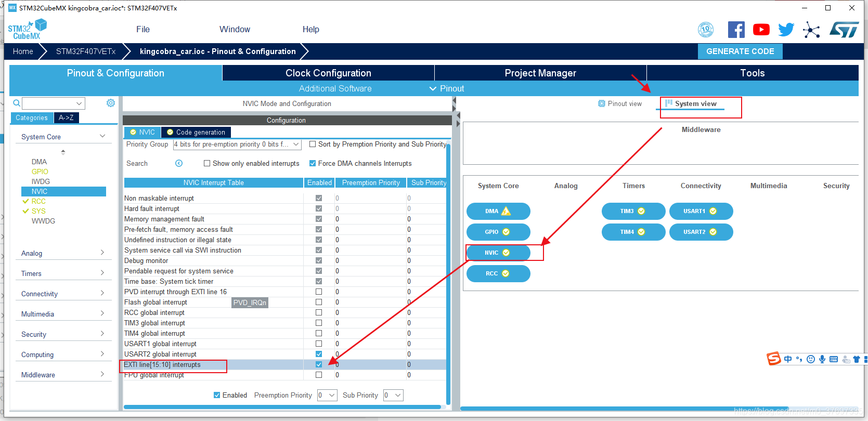The image size is (868, 421).
Task: Select IWDG in System Core list
Action: pos(41,181)
